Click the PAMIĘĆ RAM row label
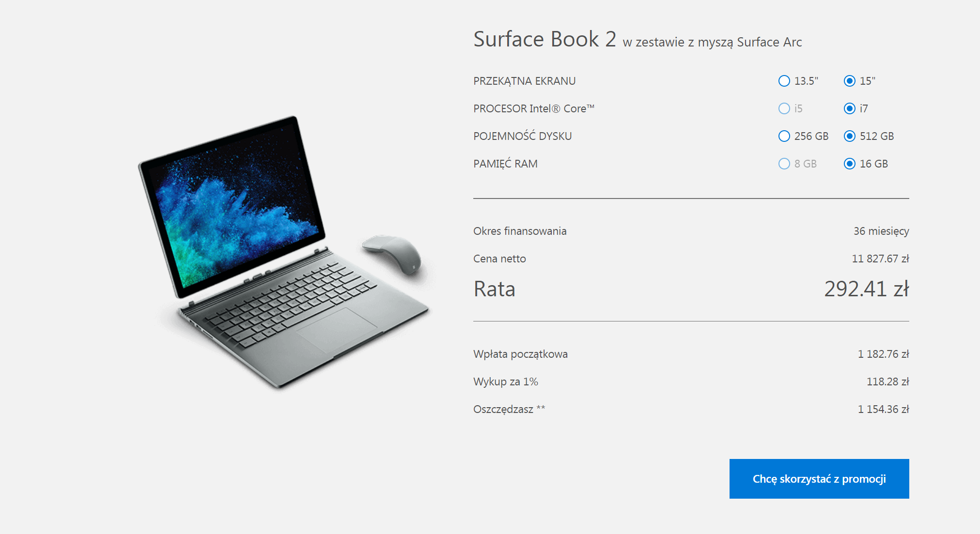The image size is (980, 534). click(505, 164)
